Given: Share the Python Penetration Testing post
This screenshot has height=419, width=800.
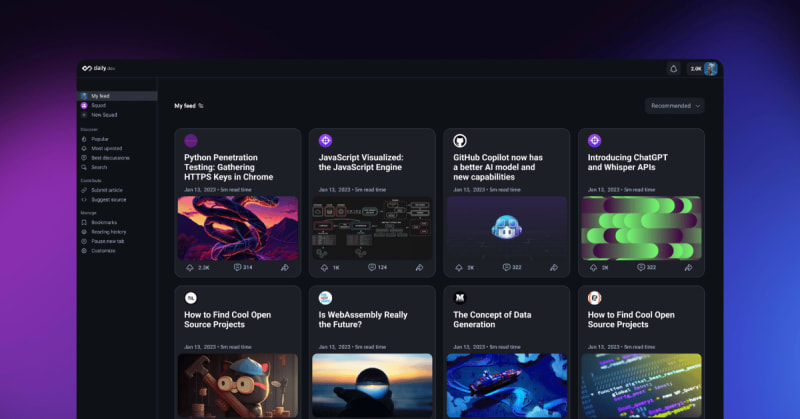Looking at the screenshot, I should pyautogui.click(x=285, y=267).
